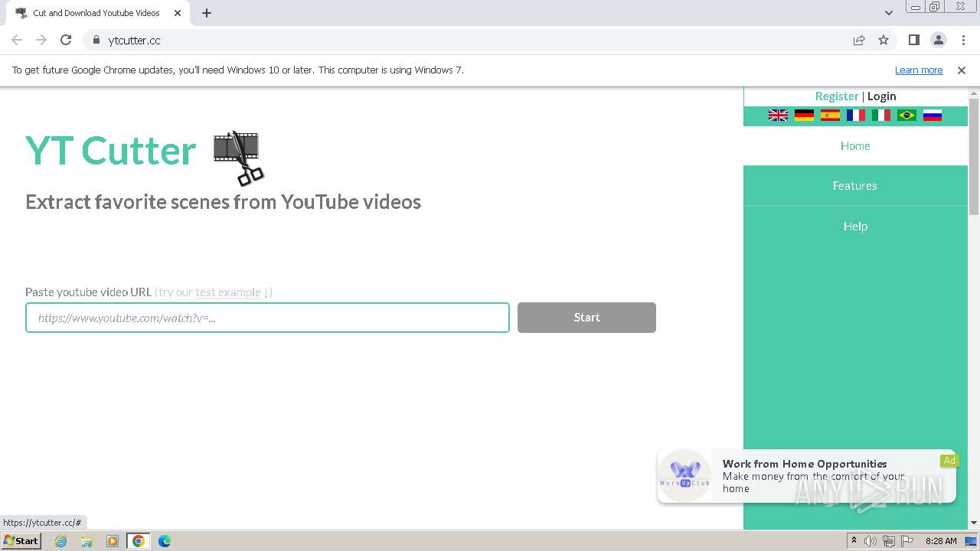The height and width of the screenshot is (551, 980).
Task: Select the English UK flag language
Action: pos(778,116)
